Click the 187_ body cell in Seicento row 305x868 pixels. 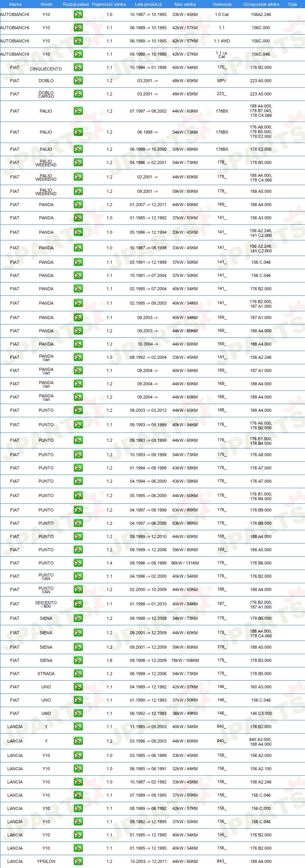pos(222,603)
